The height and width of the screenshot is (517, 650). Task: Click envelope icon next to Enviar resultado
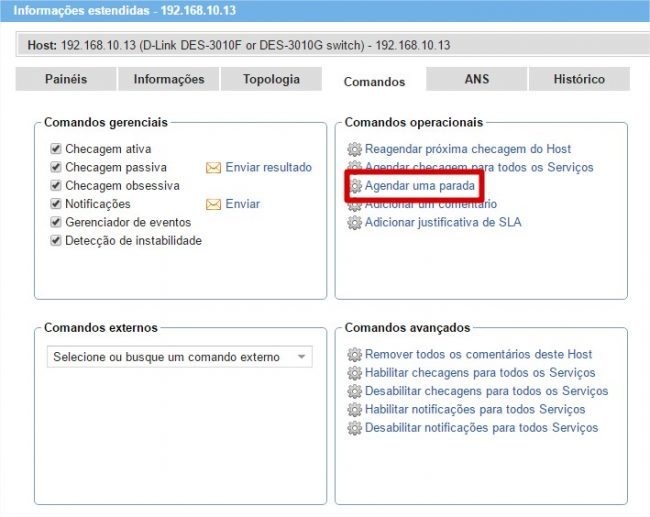tap(213, 168)
